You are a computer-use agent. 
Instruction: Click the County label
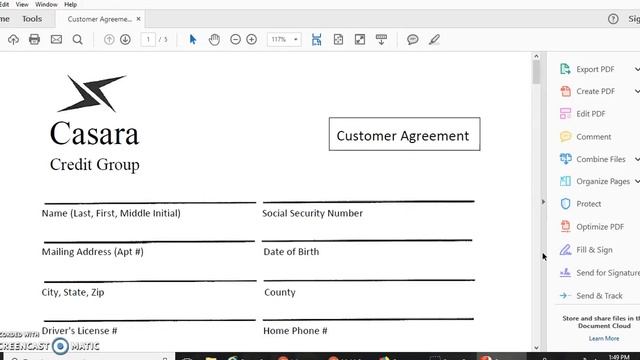(280, 292)
